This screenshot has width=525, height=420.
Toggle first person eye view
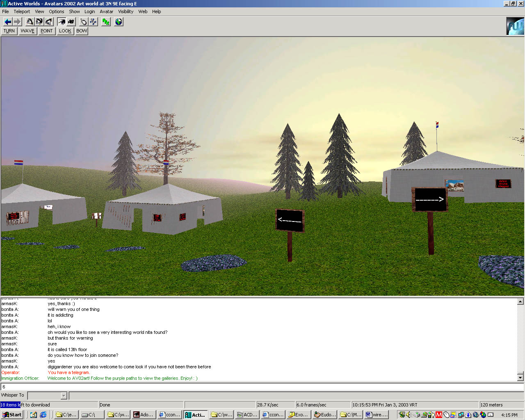point(62,22)
